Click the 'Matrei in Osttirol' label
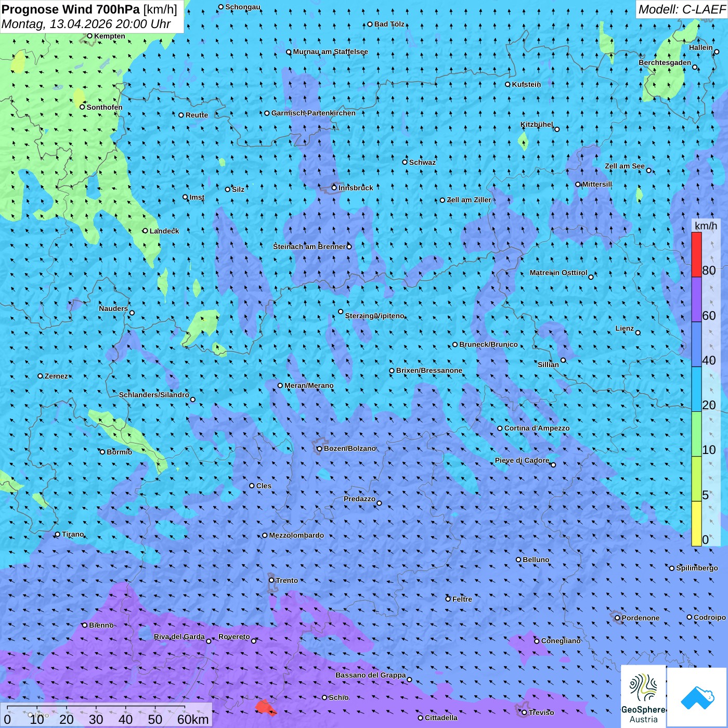Viewport: 728px width, 728px height. 558,272
